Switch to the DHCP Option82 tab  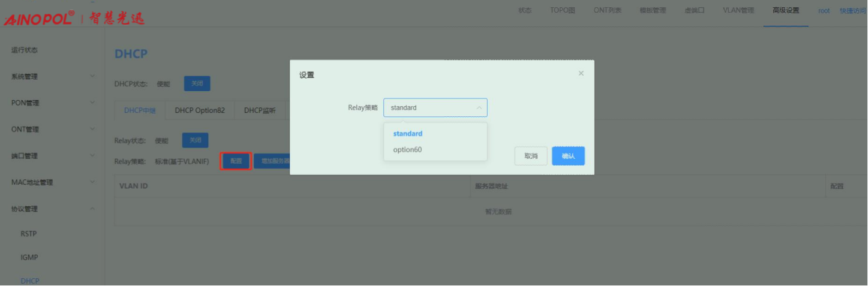[200, 111]
